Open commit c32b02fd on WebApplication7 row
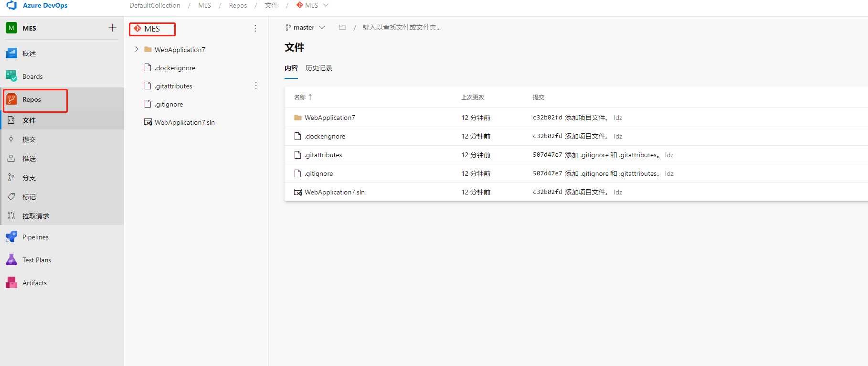The width and height of the screenshot is (868, 366). point(547,118)
